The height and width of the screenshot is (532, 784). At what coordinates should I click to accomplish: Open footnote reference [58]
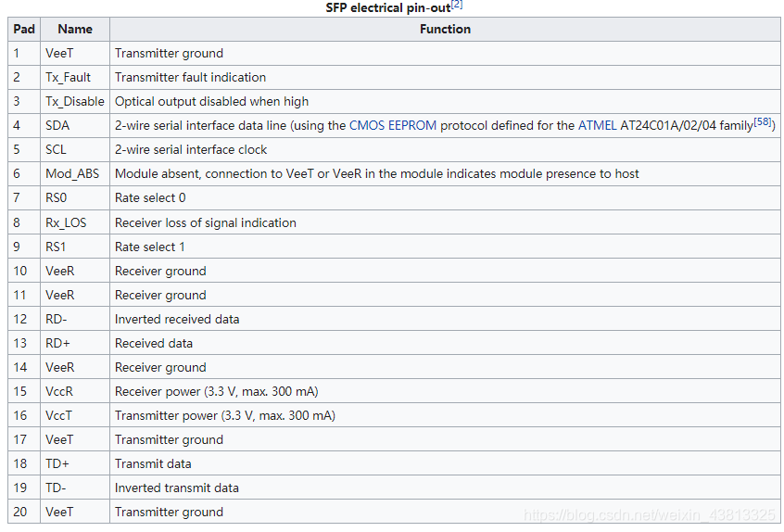(763, 122)
